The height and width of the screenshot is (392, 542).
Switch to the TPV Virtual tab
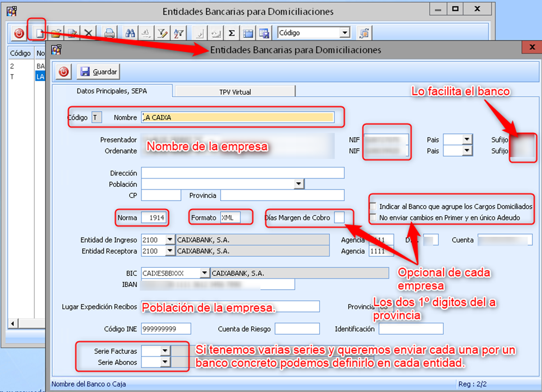[235, 92]
